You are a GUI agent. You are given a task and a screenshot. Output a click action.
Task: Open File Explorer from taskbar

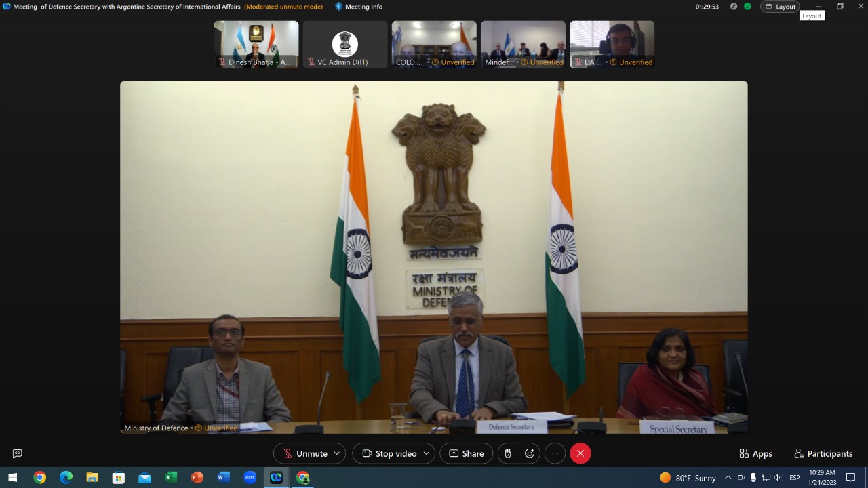(92, 478)
